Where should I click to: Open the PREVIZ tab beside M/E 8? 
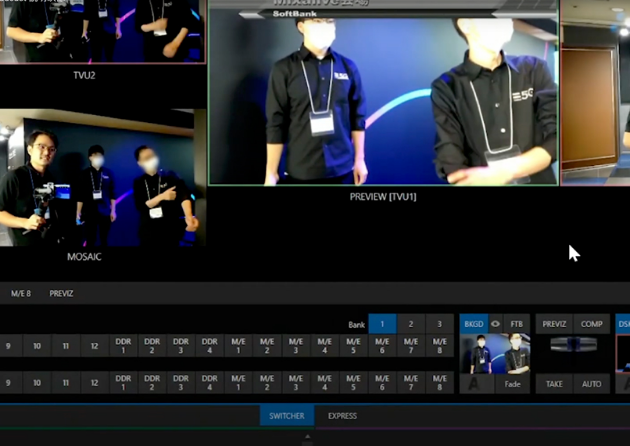(61, 294)
